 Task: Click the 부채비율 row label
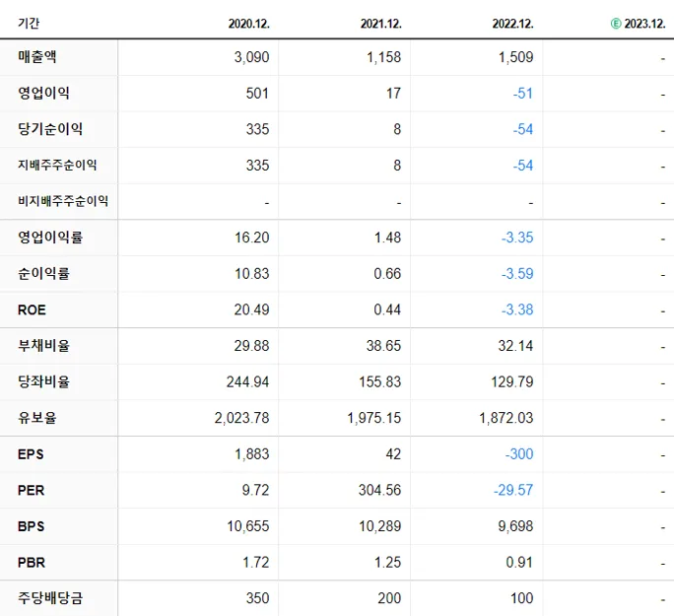(43, 346)
